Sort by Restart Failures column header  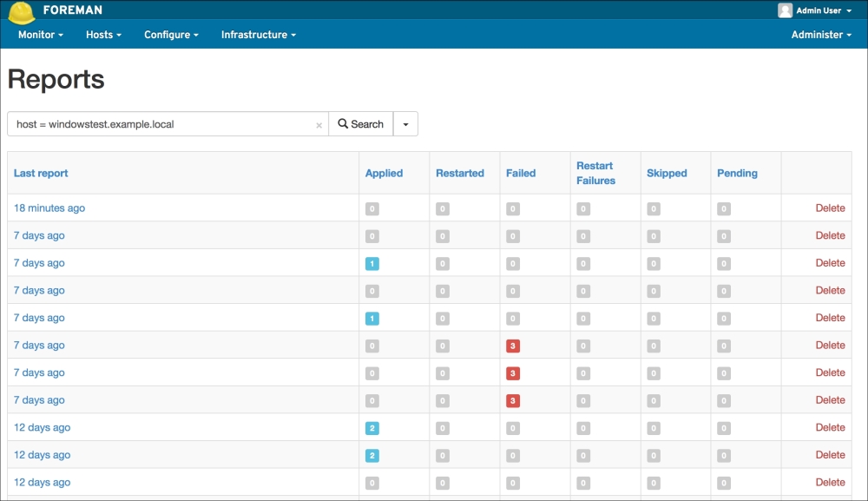[595, 173]
